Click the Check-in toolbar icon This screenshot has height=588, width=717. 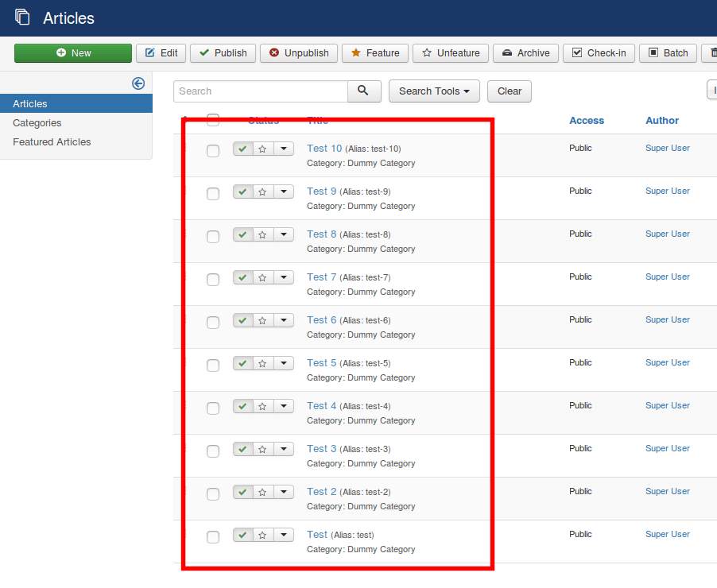[x=599, y=53]
